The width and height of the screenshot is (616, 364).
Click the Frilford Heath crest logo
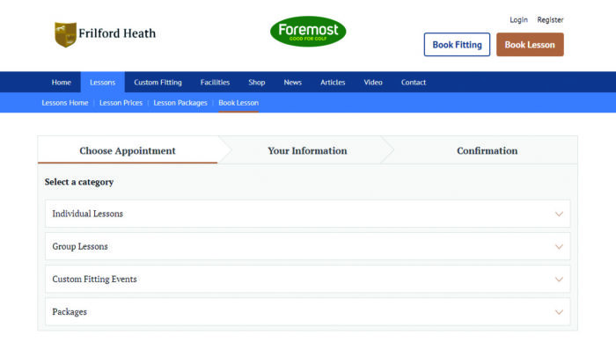[65, 34]
